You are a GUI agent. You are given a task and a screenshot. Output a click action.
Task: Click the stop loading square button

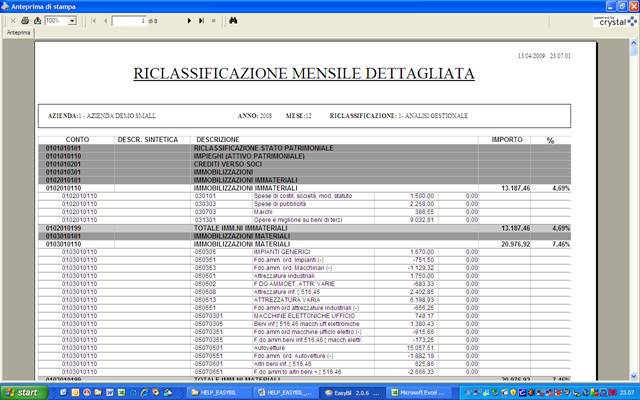pos(213,20)
